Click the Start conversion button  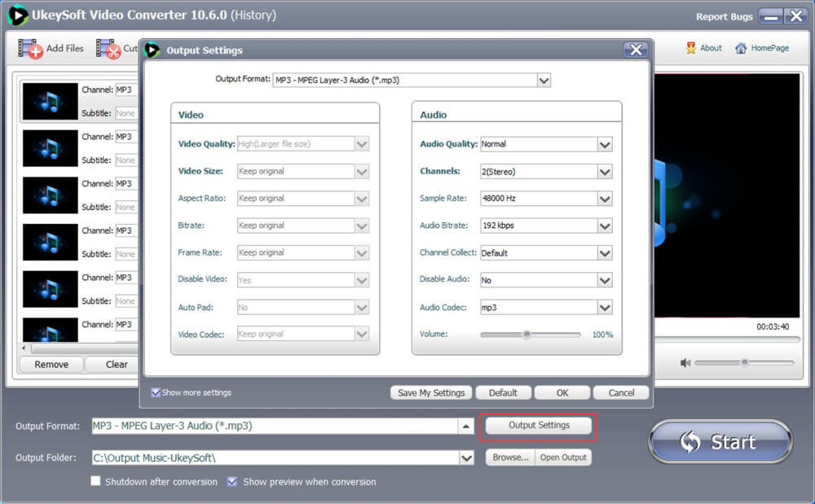720,442
